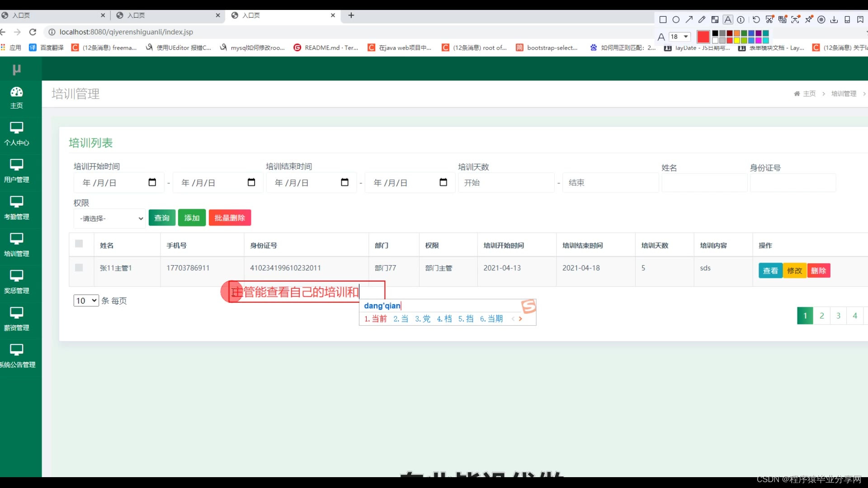Click the 姓名 search input field
The width and height of the screenshot is (868, 488).
pyautogui.click(x=704, y=183)
